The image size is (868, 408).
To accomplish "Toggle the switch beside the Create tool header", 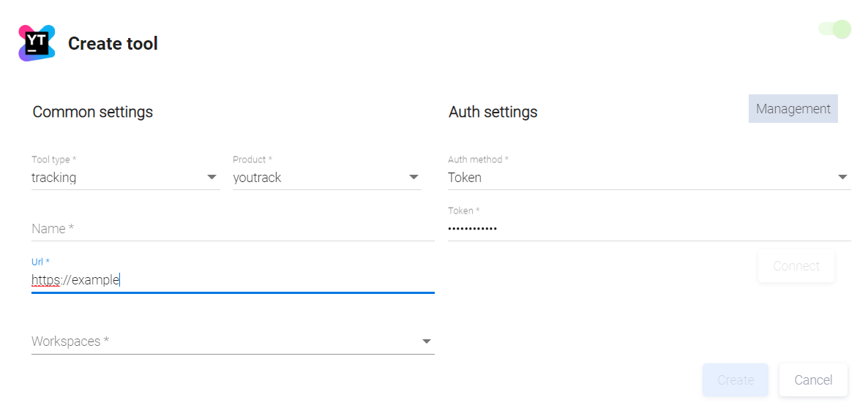I will coord(835,29).
